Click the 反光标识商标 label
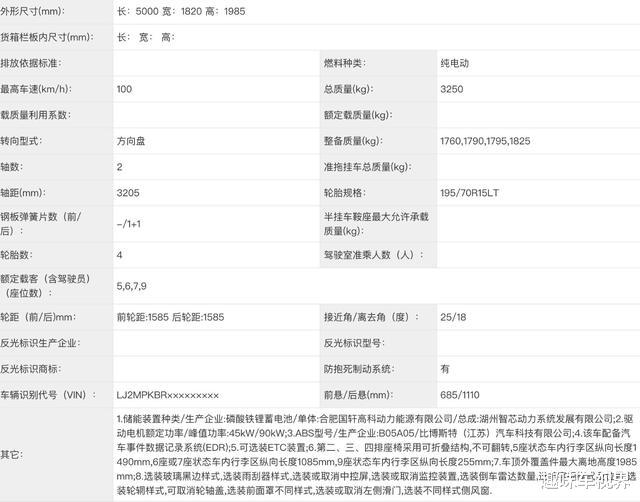This screenshot has height=502, width=640. pyautogui.click(x=31, y=369)
